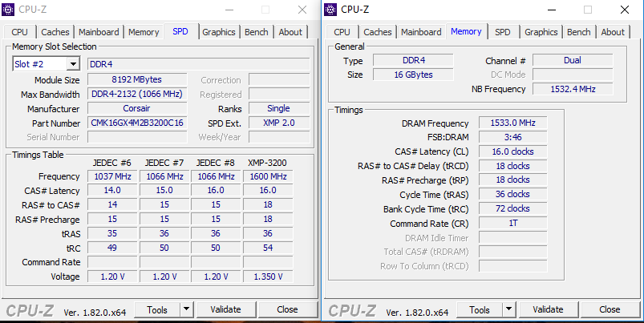Click JEDEC #6 frequency value 1037 MHz

(112, 176)
